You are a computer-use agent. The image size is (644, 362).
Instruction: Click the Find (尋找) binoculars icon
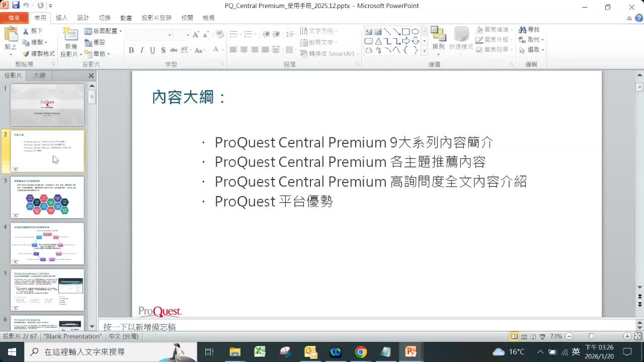pos(523,30)
